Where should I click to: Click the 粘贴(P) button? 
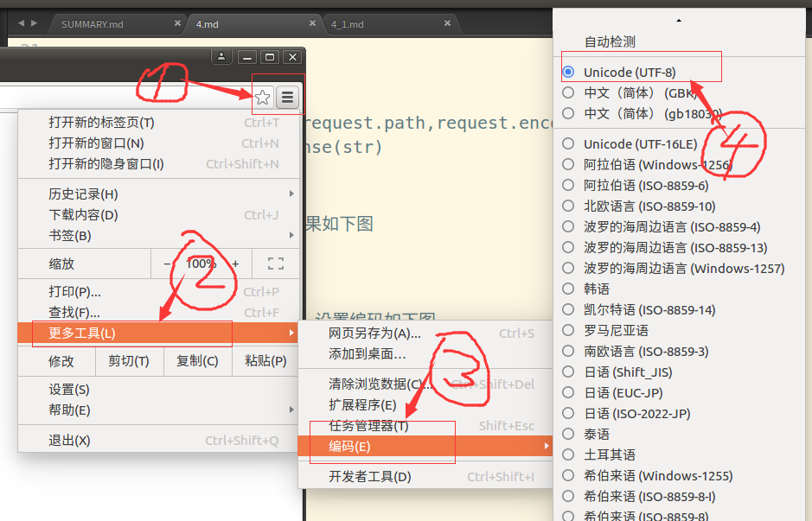click(x=265, y=361)
